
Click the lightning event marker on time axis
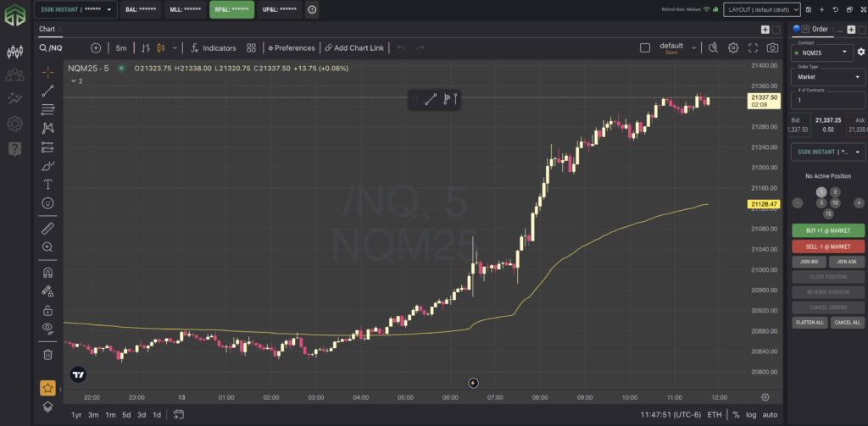(x=473, y=383)
